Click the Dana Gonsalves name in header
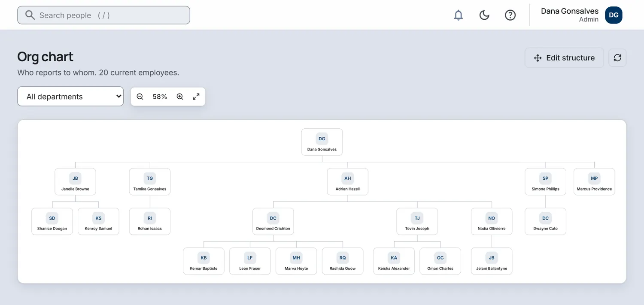 570,11
